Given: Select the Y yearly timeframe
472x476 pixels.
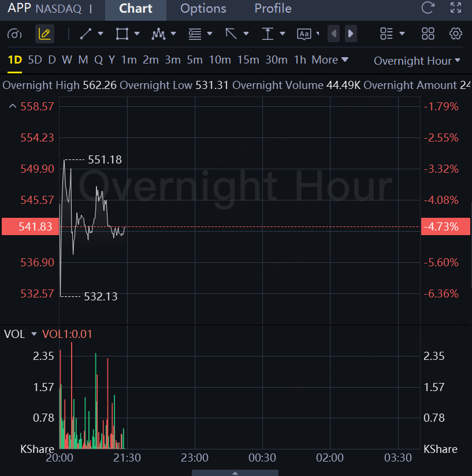Looking at the screenshot, I should tap(112, 60).
